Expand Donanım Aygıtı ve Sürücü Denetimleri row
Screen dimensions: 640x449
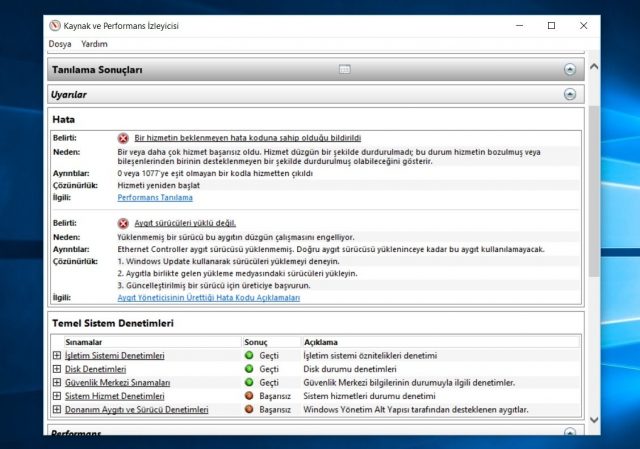tap(57, 409)
